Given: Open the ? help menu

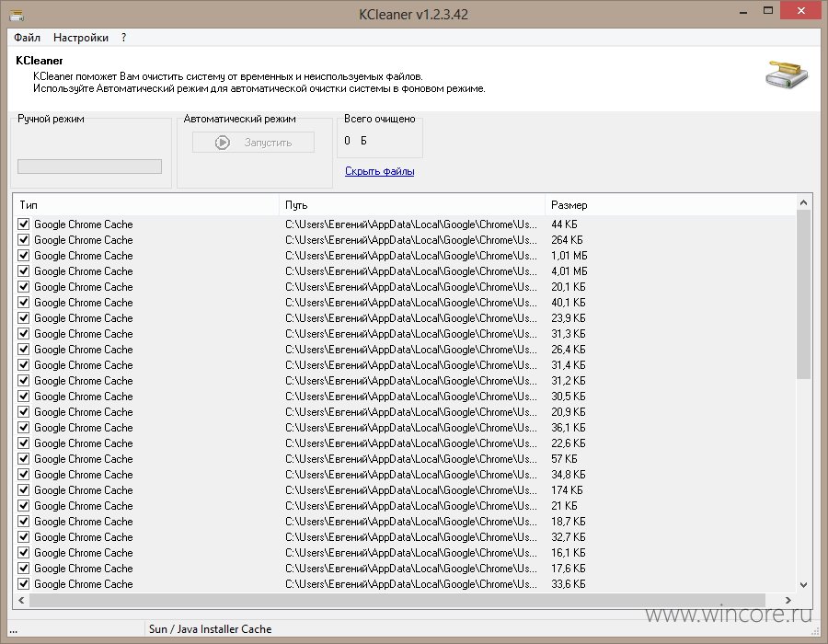Looking at the screenshot, I should pos(123,38).
